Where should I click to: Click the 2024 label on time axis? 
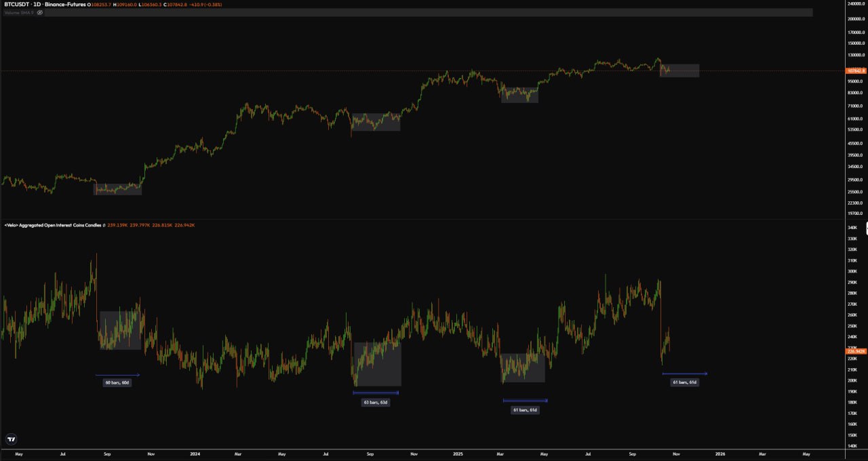tap(195, 453)
